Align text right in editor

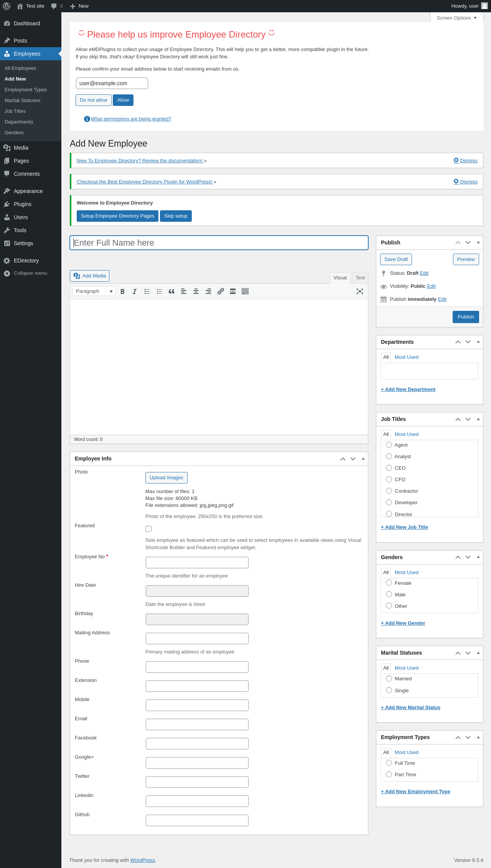coord(208,291)
